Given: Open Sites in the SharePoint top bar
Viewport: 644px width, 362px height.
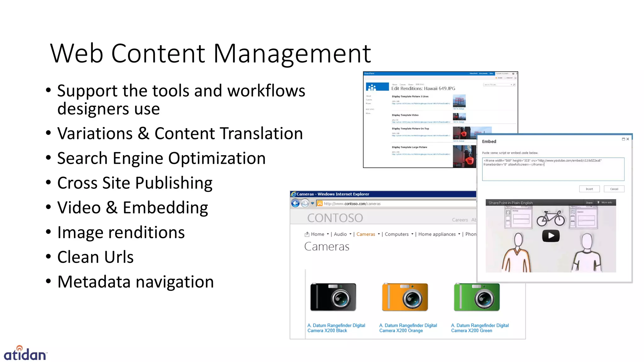Looking at the screenshot, I should (491, 74).
